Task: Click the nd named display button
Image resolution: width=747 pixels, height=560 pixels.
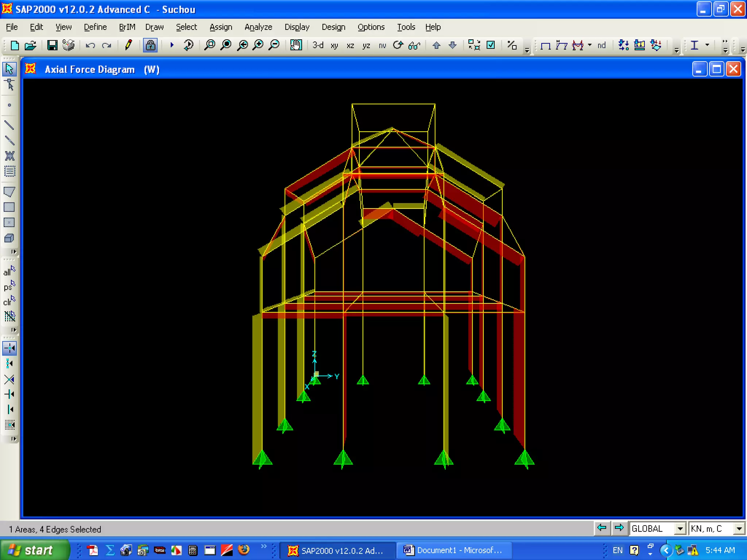Action: 602,45
